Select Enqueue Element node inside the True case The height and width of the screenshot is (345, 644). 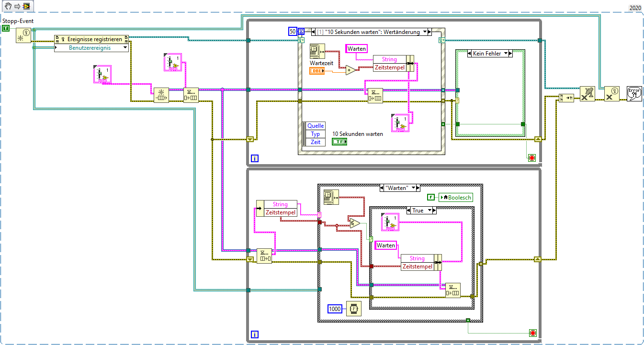click(452, 290)
